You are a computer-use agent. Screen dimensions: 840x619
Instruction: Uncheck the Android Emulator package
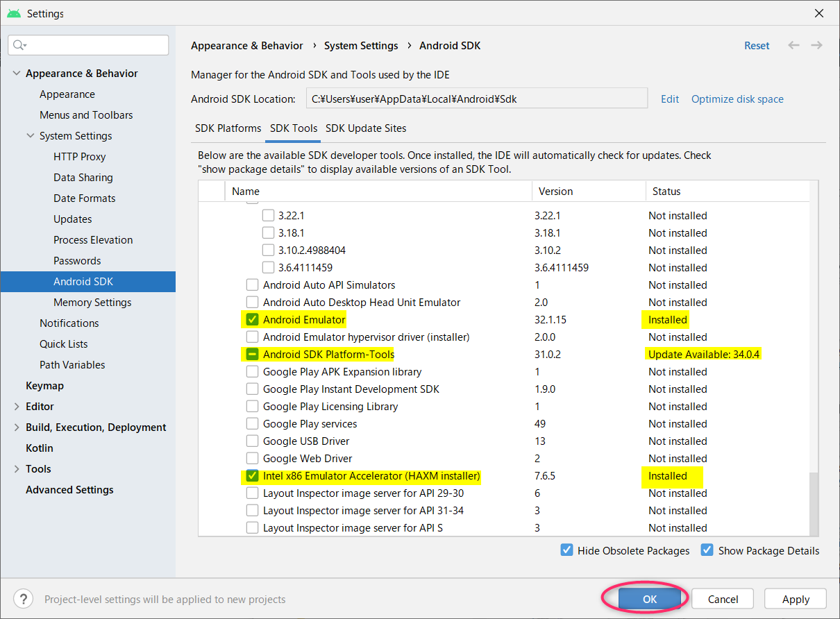tap(253, 319)
